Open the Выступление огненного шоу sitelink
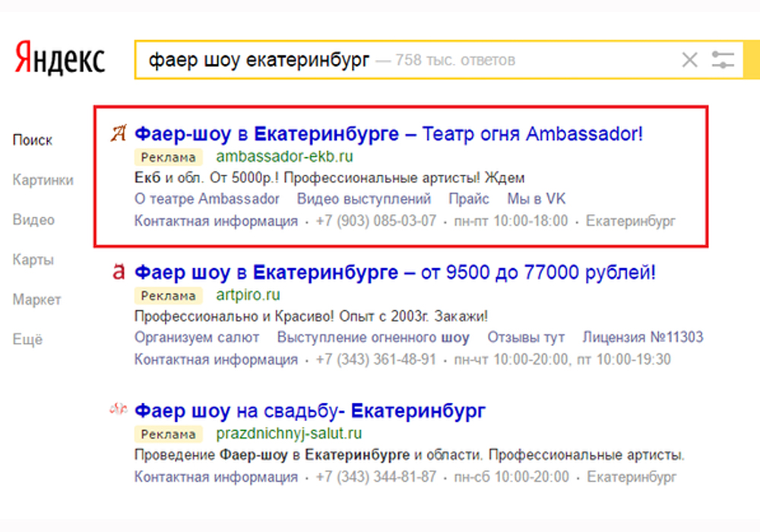 373,337
